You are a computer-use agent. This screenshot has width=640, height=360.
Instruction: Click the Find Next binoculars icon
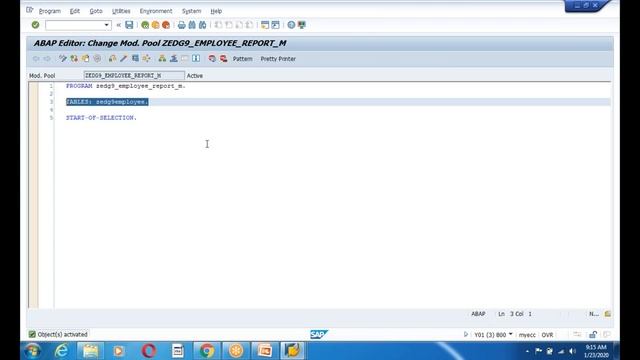point(202,25)
